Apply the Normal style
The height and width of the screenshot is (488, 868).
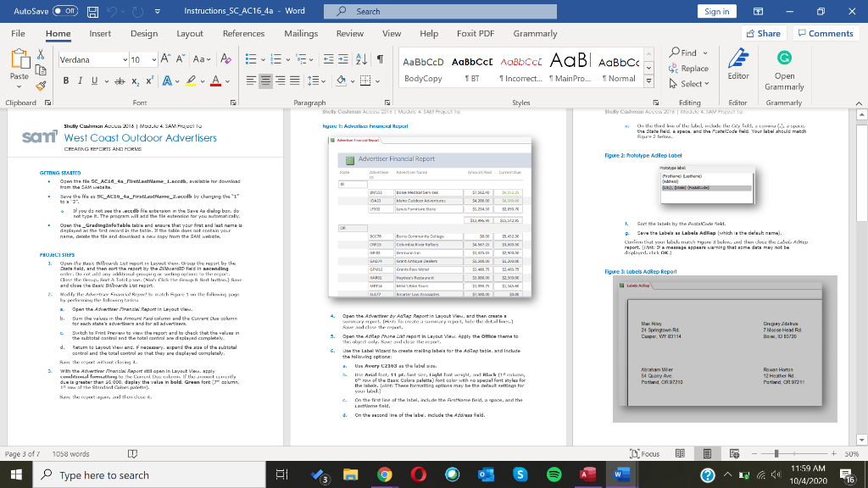(x=619, y=69)
